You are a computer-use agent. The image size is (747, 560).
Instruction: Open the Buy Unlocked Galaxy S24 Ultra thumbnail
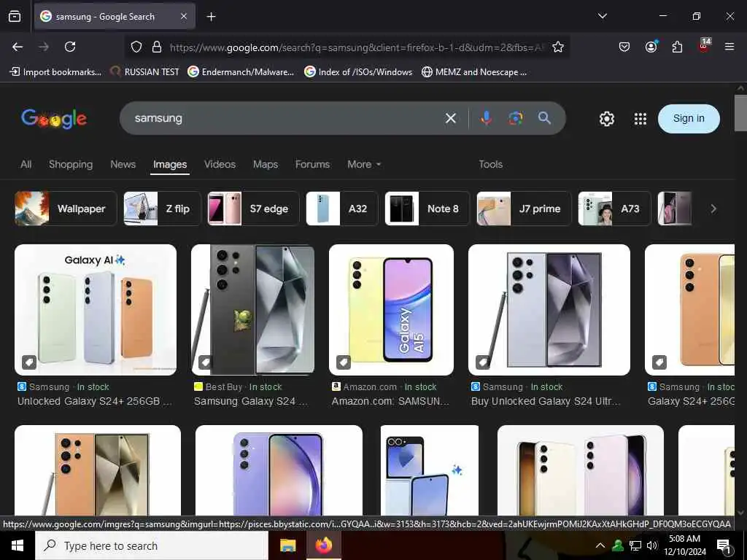pyautogui.click(x=549, y=310)
